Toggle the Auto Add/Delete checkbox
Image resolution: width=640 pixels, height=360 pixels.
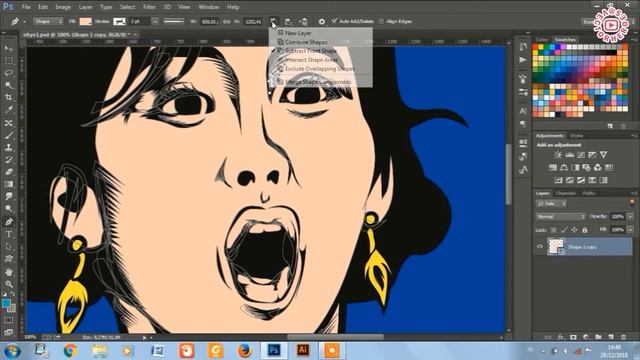(x=335, y=21)
